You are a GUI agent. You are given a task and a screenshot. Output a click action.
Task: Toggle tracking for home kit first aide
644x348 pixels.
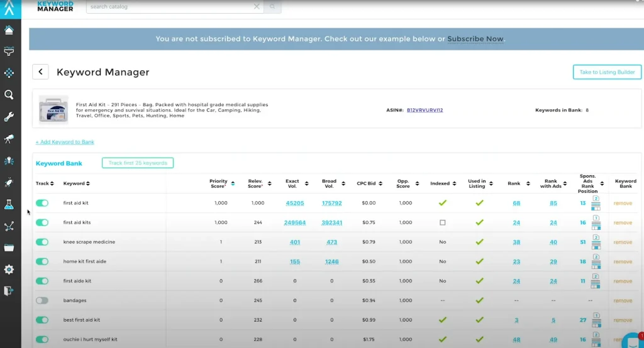pos(42,261)
